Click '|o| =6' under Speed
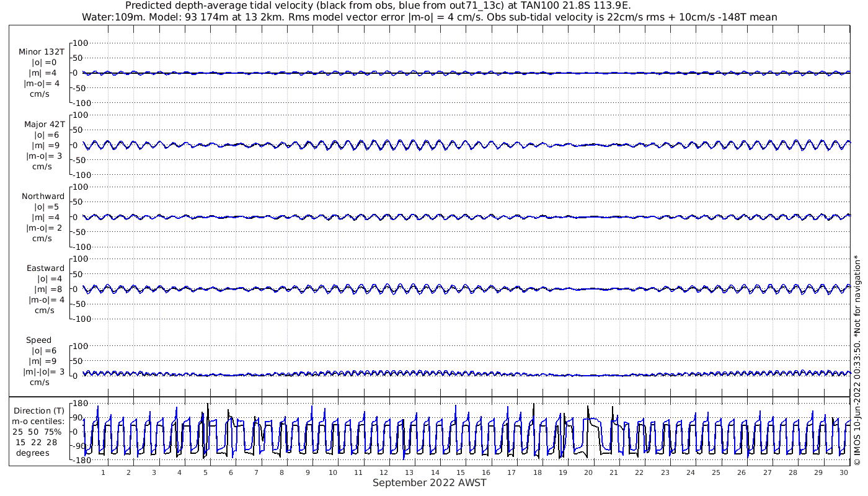868x496 pixels. [43, 350]
